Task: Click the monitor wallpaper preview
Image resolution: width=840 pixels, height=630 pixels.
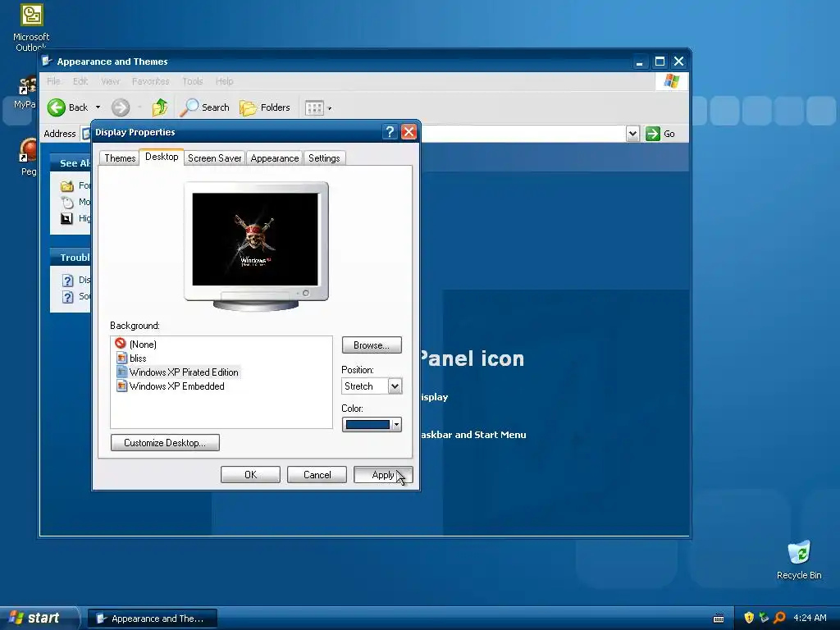Action: (x=256, y=240)
